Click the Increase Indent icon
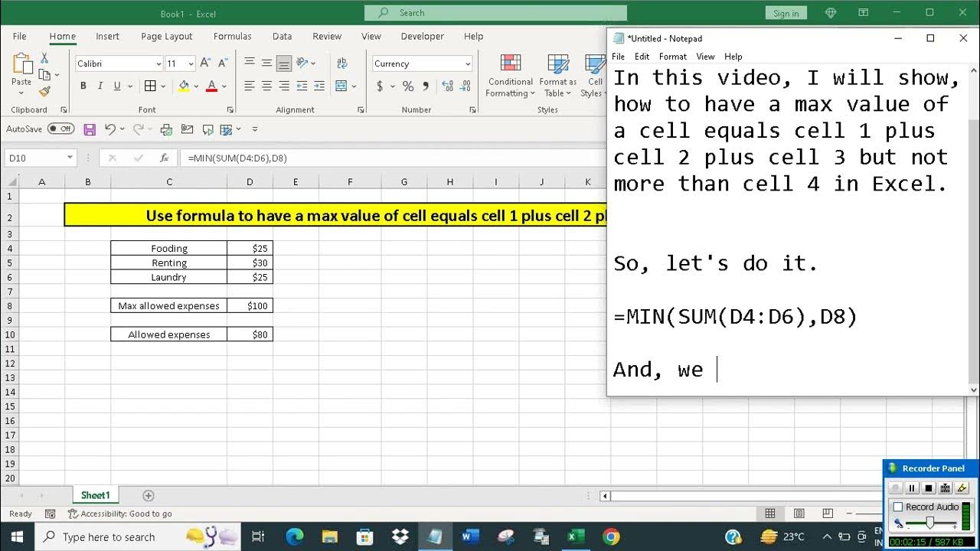The image size is (980, 551). pos(318,86)
